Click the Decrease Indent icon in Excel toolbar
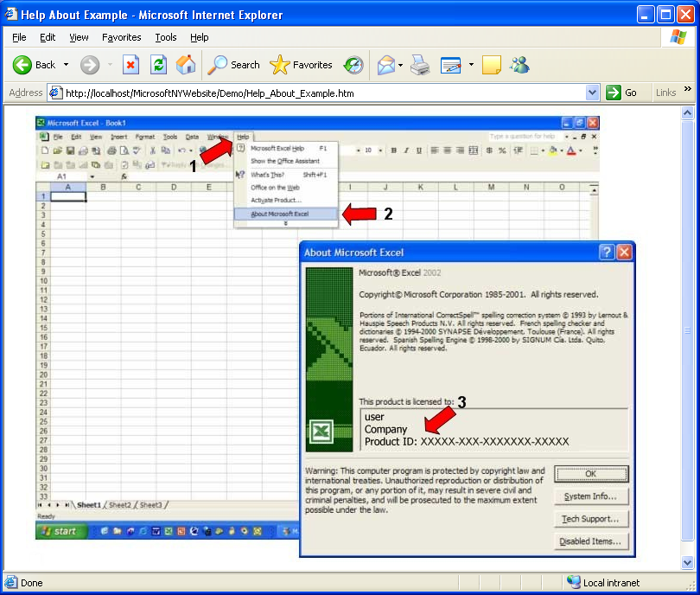 tap(518, 150)
